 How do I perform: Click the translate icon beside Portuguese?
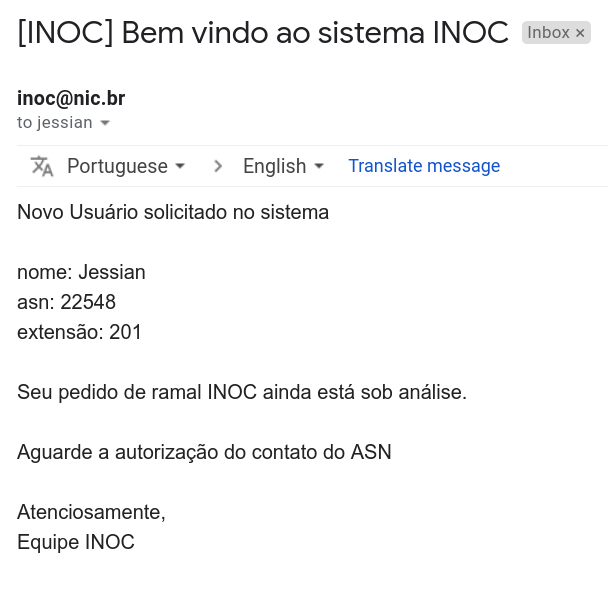[x=42, y=166]
